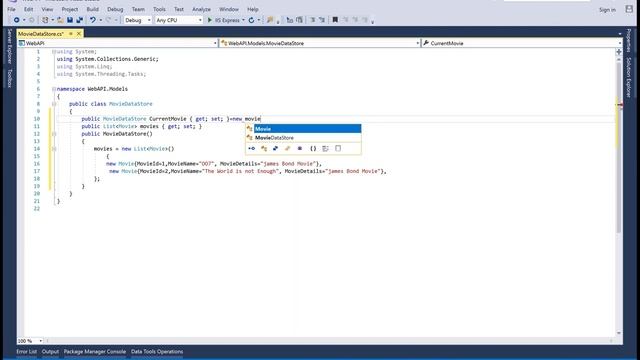The image size is (640, 360).
Task: Toggle IntelliSense delegates filter
Action: pyautogui.click(x=300, y=149)
